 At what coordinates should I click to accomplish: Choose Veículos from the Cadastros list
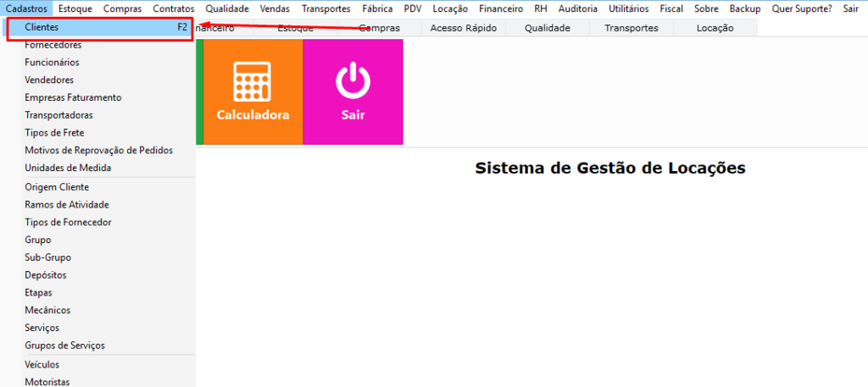pyautogui.click(x=42, y=364)
